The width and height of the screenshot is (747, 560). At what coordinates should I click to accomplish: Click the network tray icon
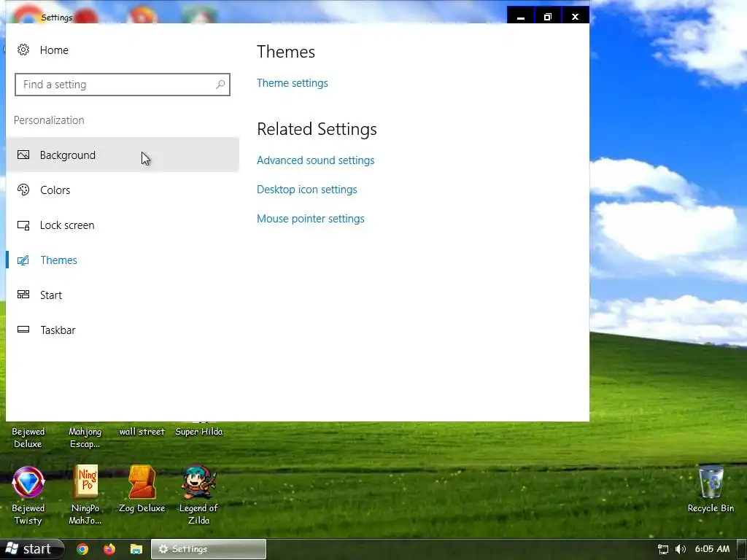point(662,549)
